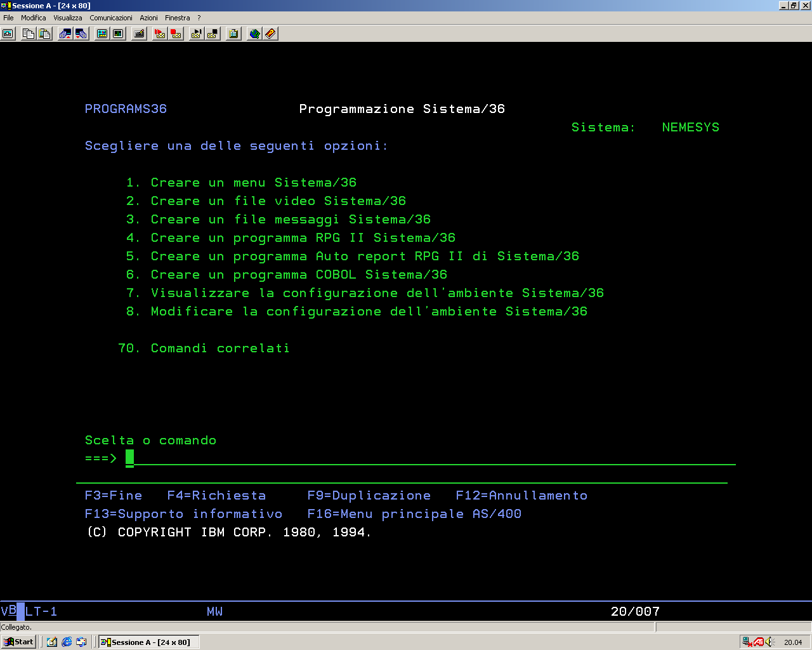
Task: Open the Modifica menu
Action: pyautogui.click(x=34, y=18)
